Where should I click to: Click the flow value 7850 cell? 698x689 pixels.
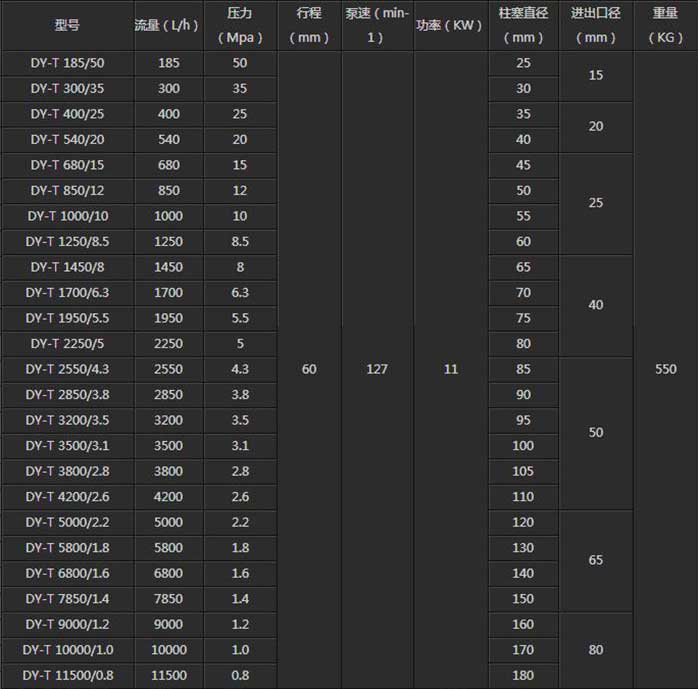click(169, 598)
